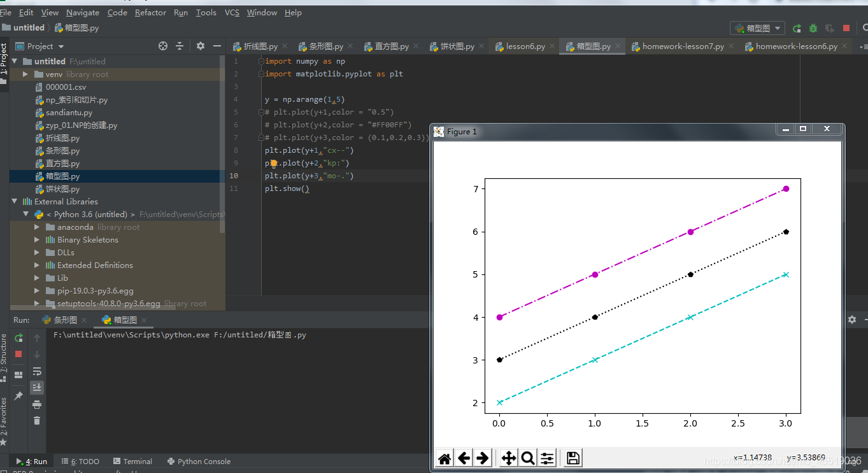Click the Project tree vertical scrollbar

(x=222, y=143)
